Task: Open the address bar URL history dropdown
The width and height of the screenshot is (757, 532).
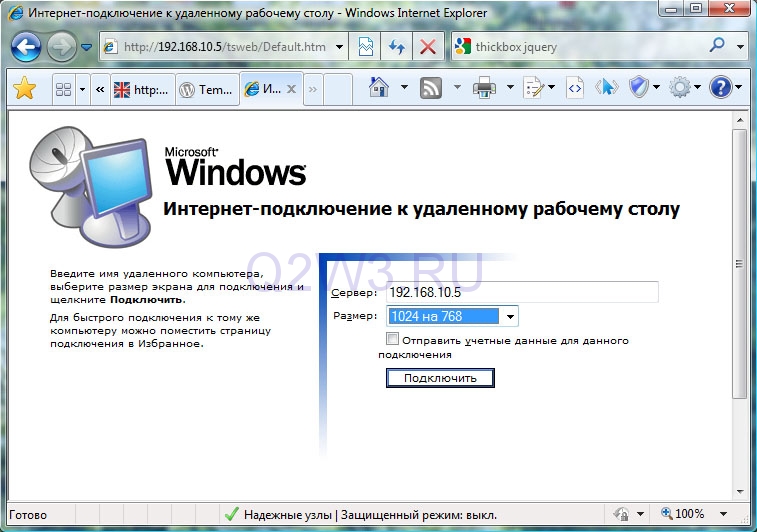Action: [341, 46]
